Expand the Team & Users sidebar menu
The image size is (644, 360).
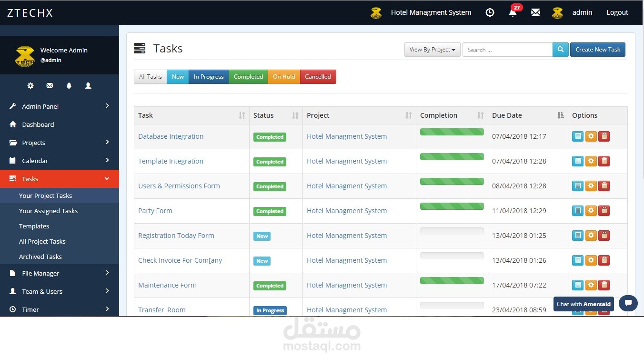[60, 291]
